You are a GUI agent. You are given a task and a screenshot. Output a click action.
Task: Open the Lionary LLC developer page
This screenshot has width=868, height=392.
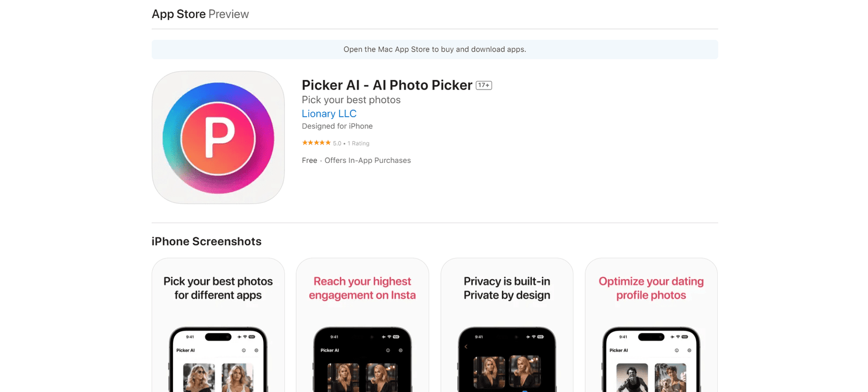(329, 113)
